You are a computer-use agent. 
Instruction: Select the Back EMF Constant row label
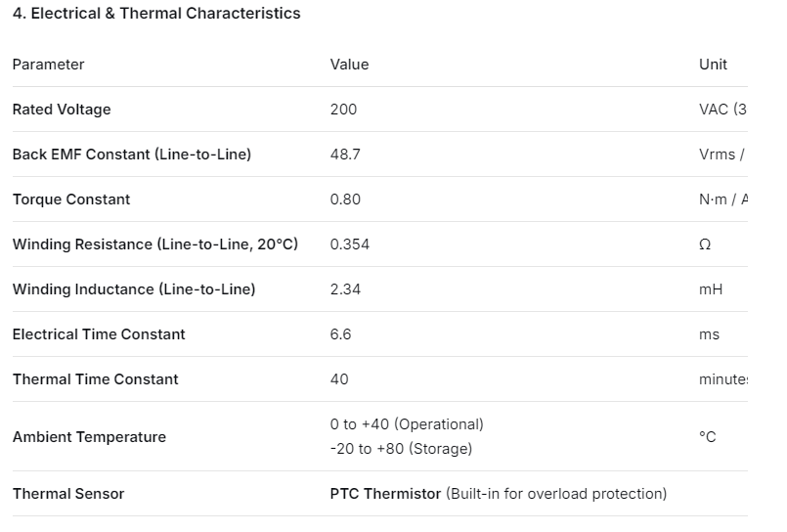(131, 155)
